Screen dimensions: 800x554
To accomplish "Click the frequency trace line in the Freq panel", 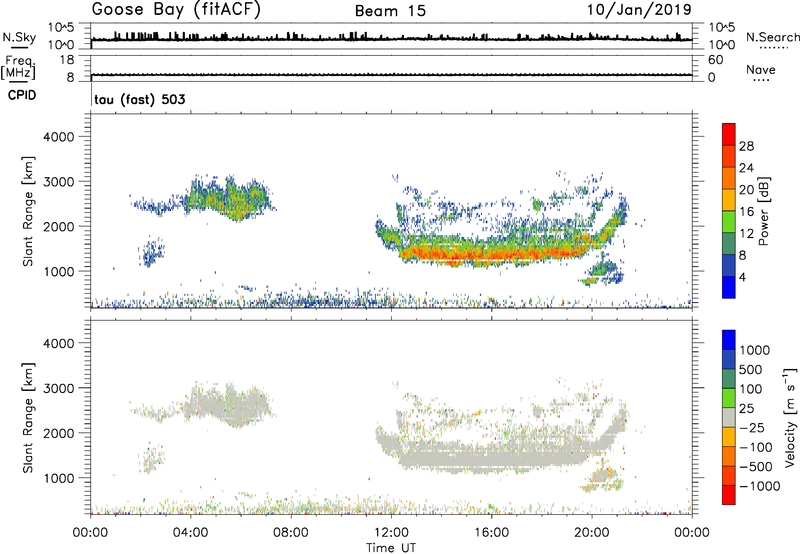I will 391,75.
